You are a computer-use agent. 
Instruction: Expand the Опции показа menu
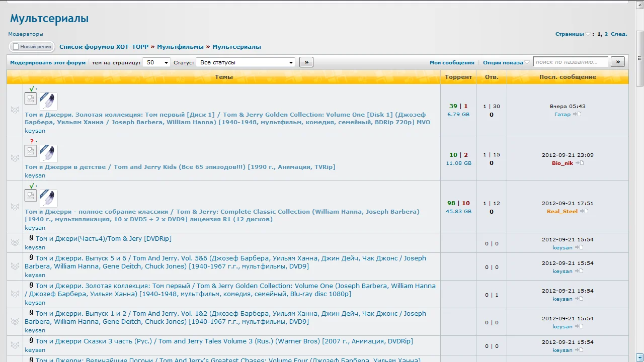point(506,63)
